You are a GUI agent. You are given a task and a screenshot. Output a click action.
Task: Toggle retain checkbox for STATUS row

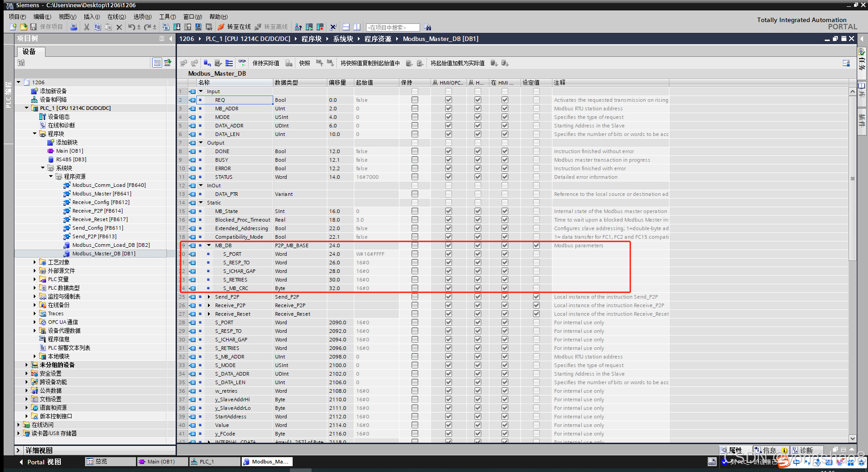click(415, 177)
